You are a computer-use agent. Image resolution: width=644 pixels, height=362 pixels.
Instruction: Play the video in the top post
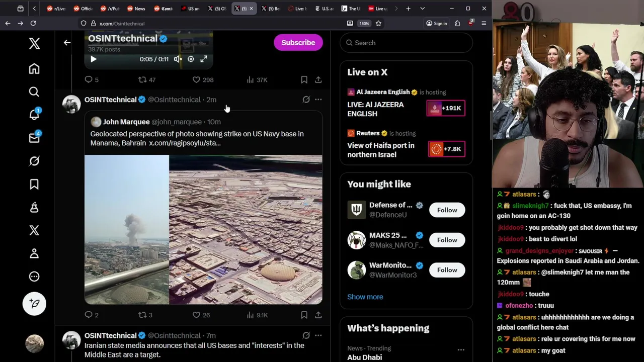click(x=93, y=59)
